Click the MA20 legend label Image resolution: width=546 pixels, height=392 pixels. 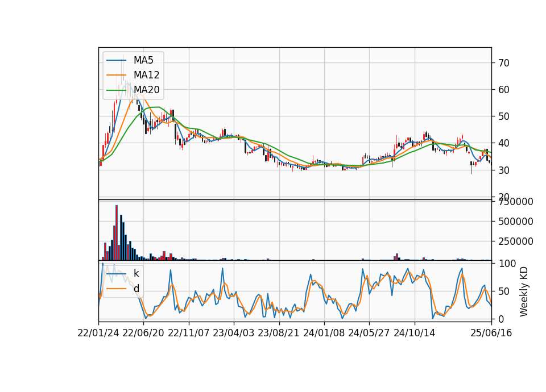coord(146,90)
